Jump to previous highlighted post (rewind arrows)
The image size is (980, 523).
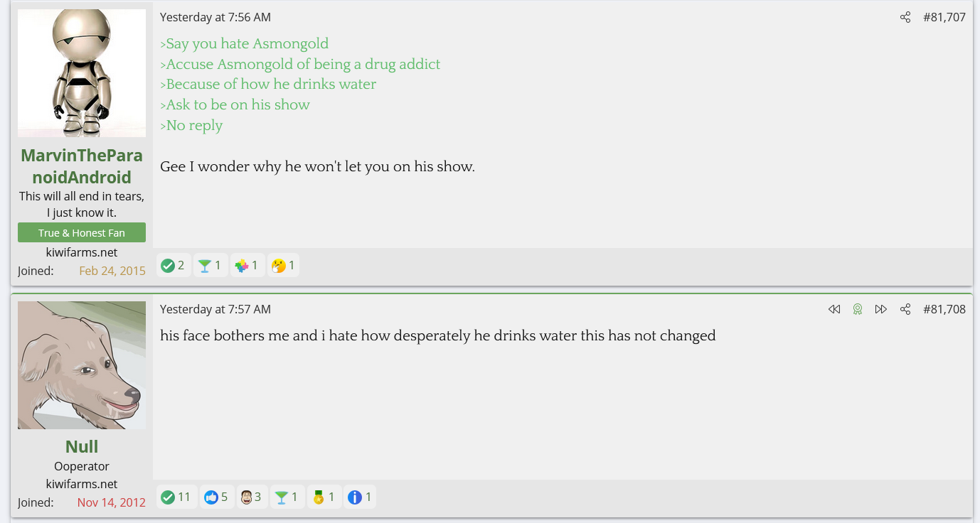click(834, 309)
